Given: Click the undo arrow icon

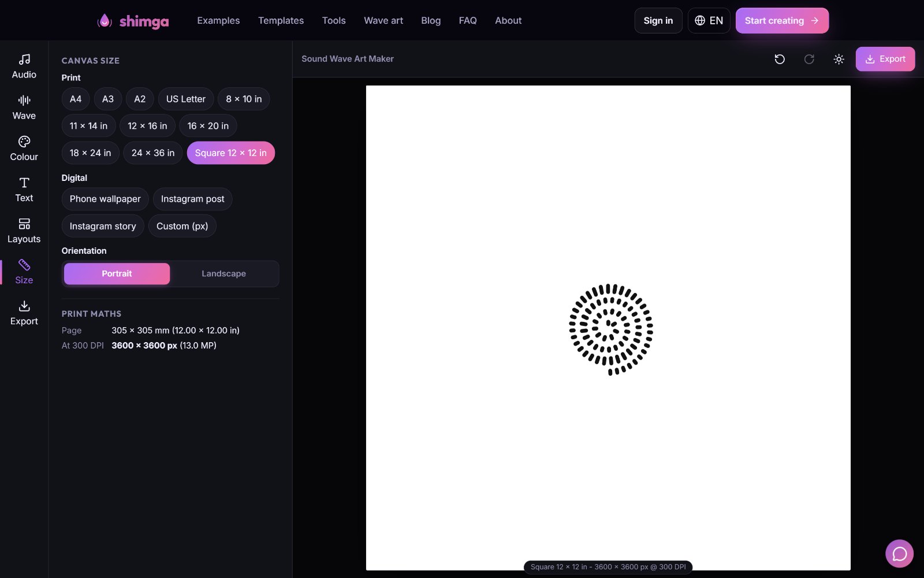Looking at the screenshot, I should [x=780, y=59].
